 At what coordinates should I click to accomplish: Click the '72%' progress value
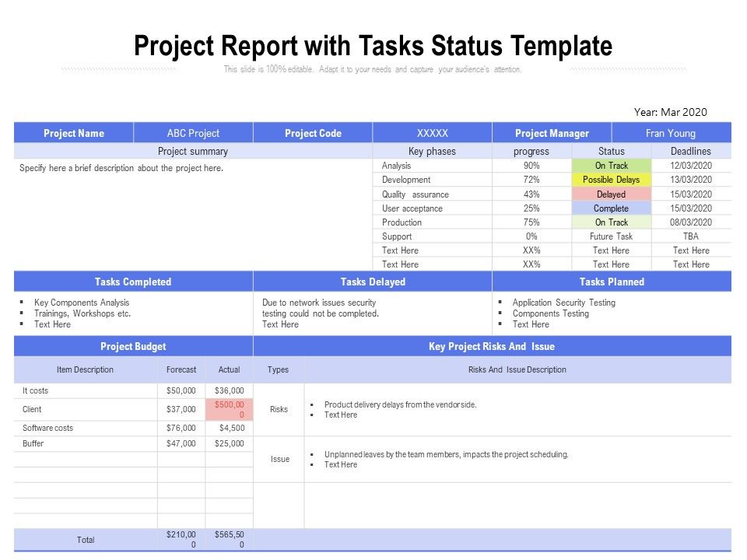tap(531, 180)
